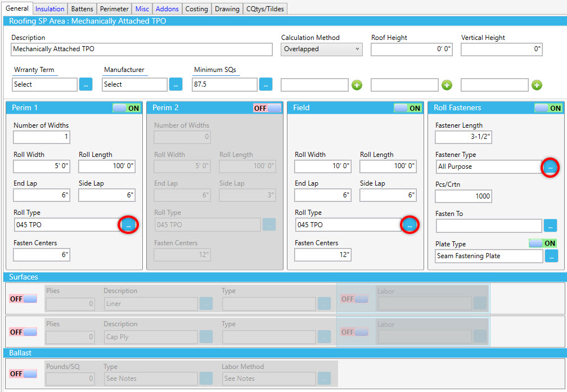Open the Manufacturer Select box
The image size is (567, 392).
[x=134, y=84]
